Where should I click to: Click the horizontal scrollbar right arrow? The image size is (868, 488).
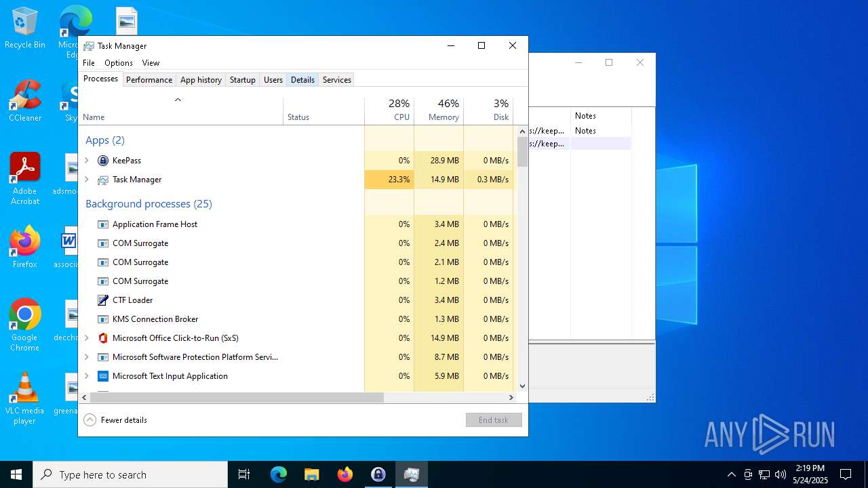pyautogui.click(x=511, y=398)
